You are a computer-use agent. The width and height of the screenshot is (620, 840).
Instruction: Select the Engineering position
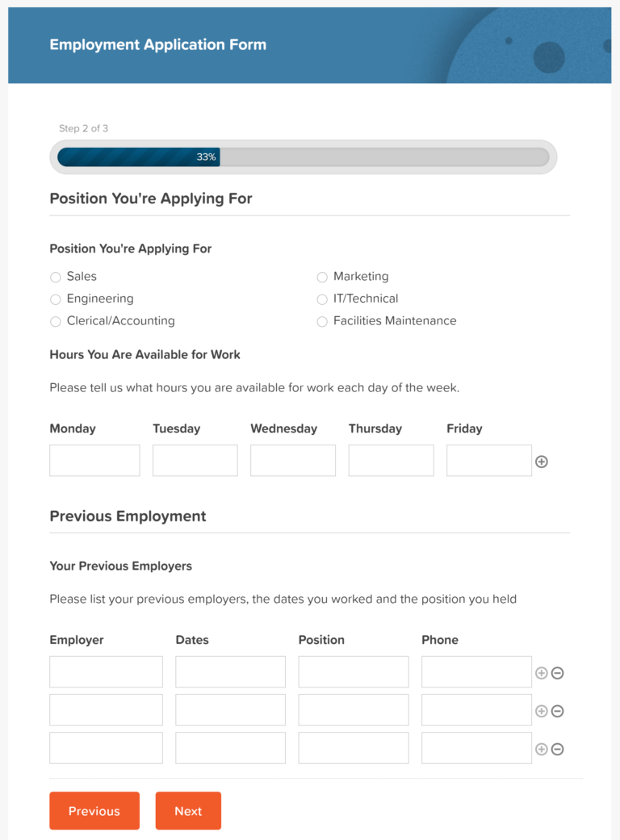coord(55,299)
